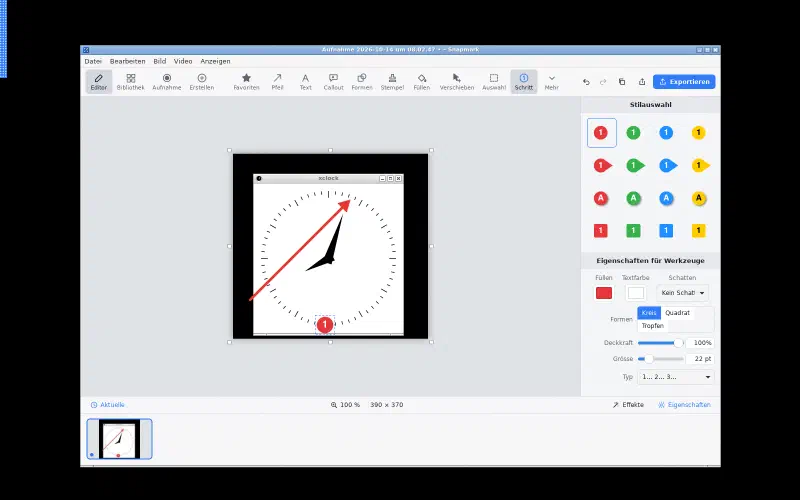Screen dimensions: 800x500
Task: Open the Datei menu
Action: point(93,61)
